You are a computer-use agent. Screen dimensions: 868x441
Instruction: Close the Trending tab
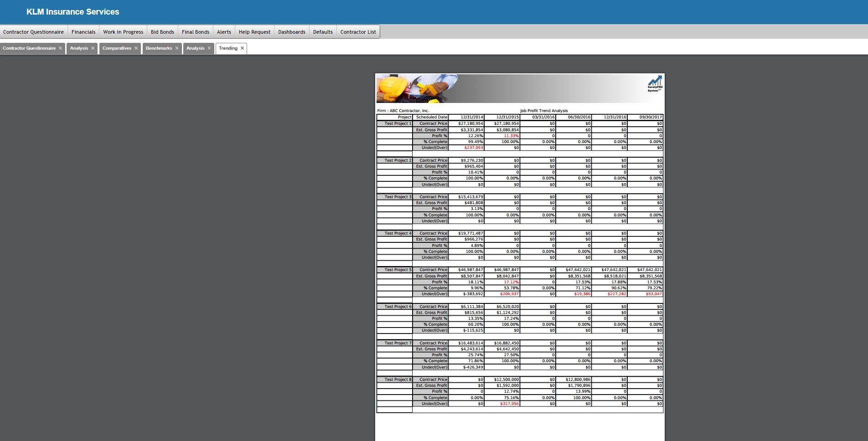(242, 48)
